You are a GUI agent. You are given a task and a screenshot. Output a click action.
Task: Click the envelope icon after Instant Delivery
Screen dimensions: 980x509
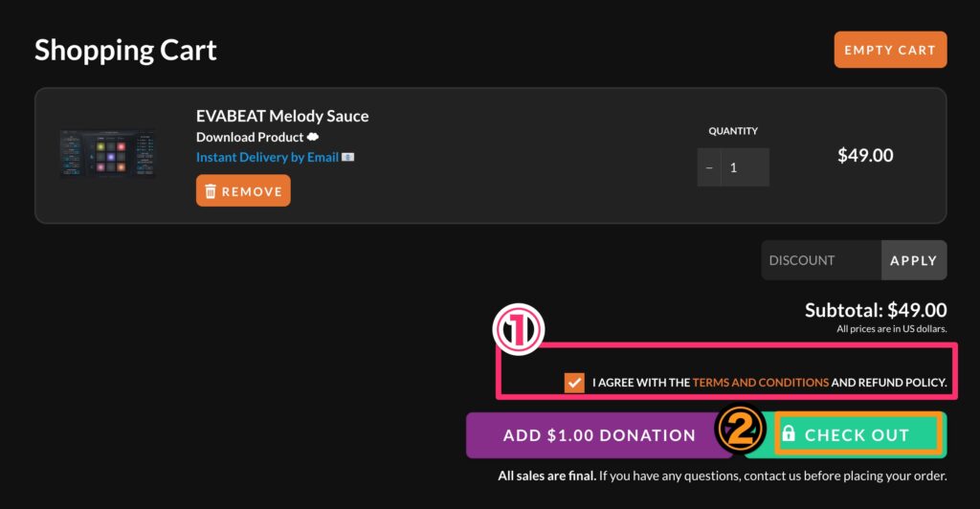(347, 157)
